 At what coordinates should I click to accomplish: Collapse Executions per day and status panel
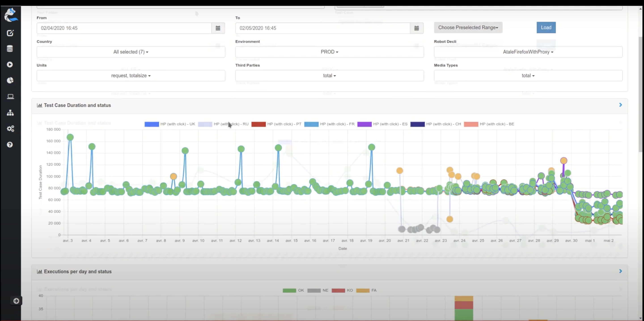coord(620,271)
